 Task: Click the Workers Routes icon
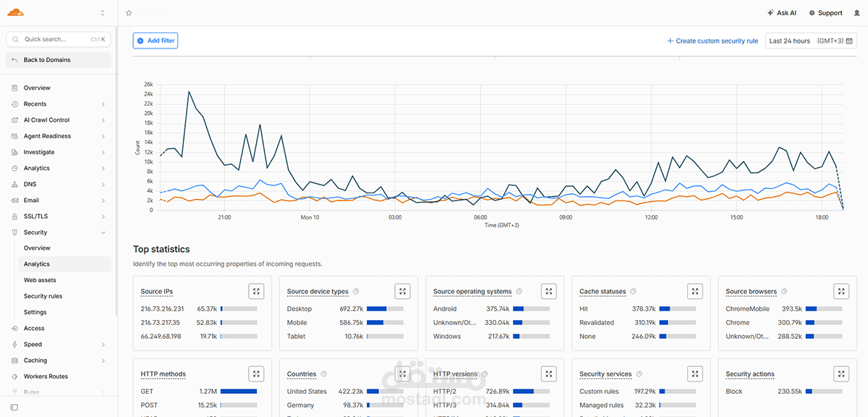pyautogui.click(x=15, y=376)
